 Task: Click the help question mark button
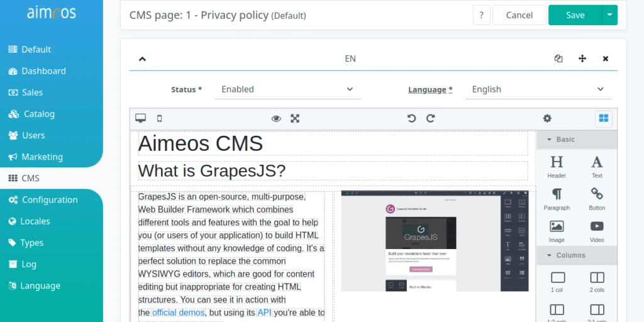(481, 15)
